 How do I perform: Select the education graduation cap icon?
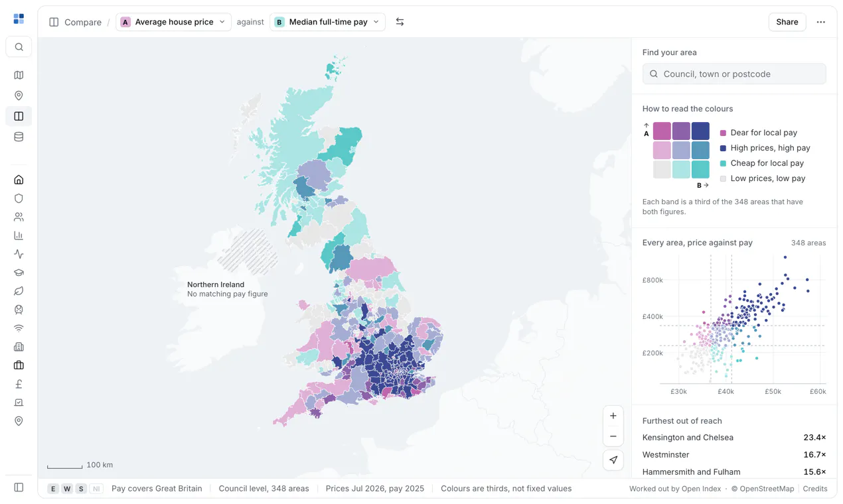[19, 273]
